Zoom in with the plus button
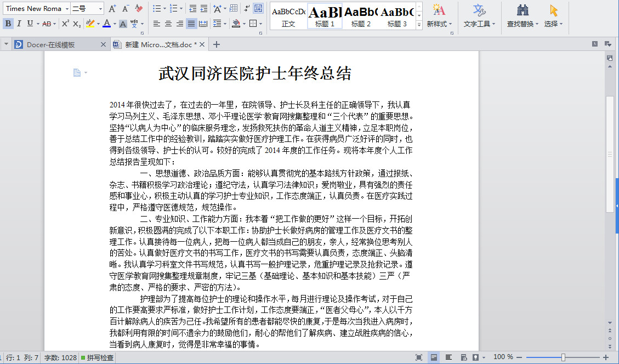The height and width of the screenshot is (364, 619). (x=606, y=357)
